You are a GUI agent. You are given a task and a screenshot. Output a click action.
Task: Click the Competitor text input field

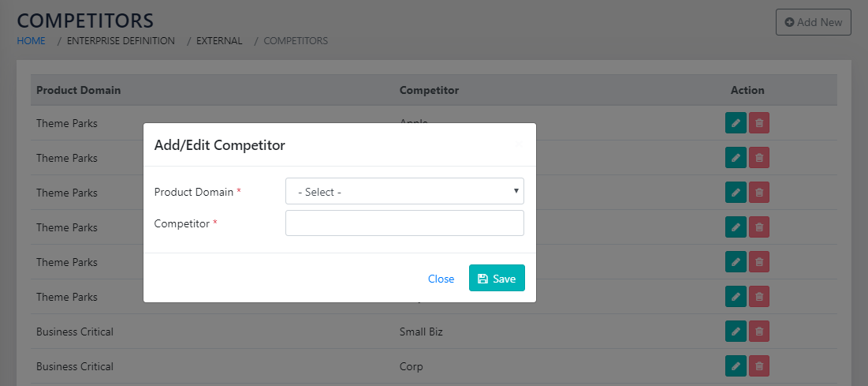(404, 223)
